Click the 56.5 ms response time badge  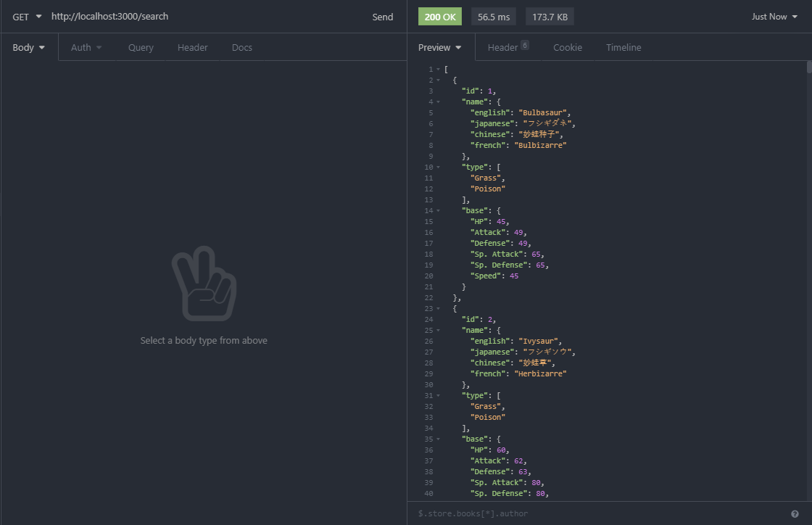click(493, 16)
